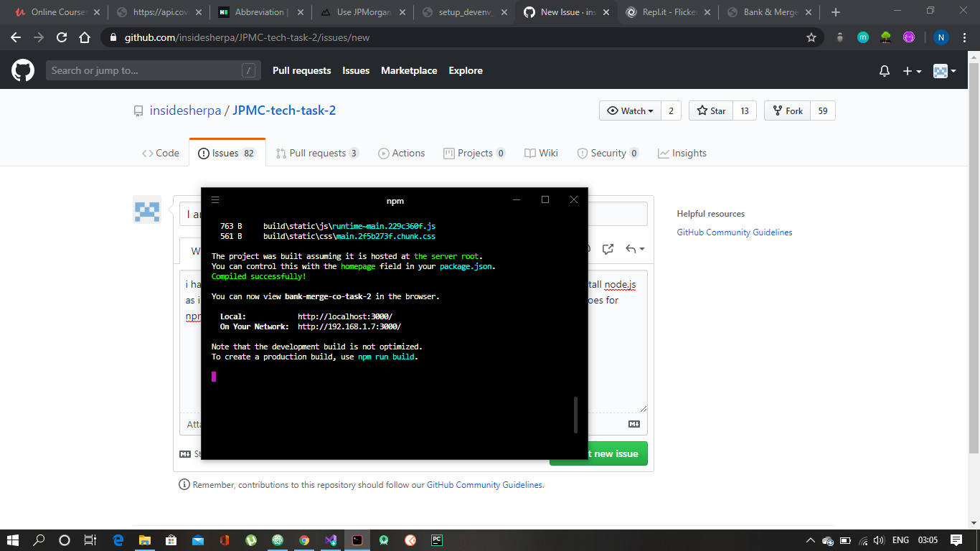
Task: Open the Actions tab
Action: tap(402, 153)
